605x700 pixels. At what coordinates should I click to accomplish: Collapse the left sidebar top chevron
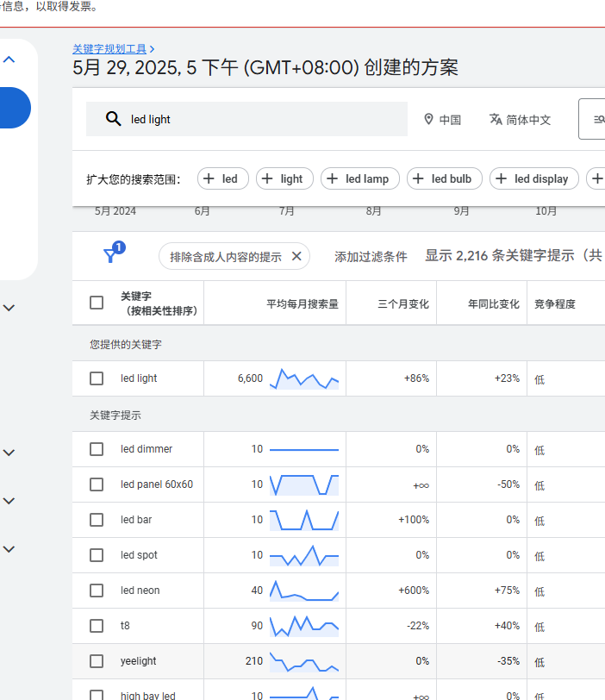[x=9, y=59]
